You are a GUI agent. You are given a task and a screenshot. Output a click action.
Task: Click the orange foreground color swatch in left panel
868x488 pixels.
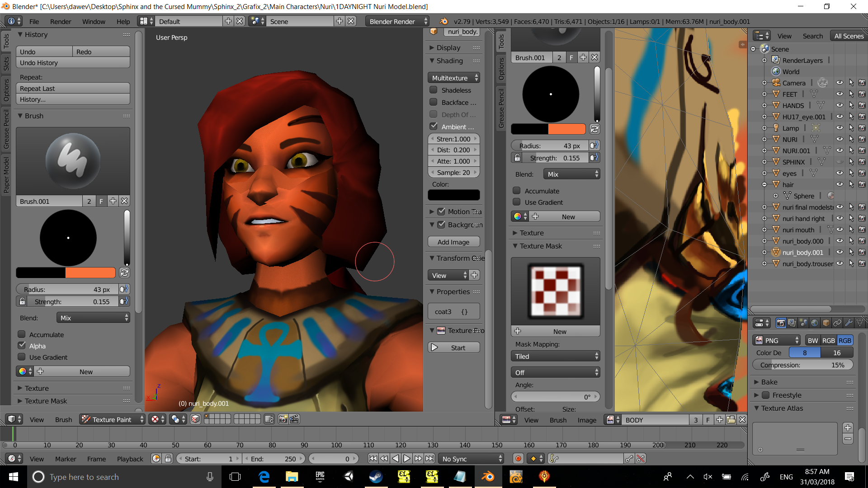90,272
